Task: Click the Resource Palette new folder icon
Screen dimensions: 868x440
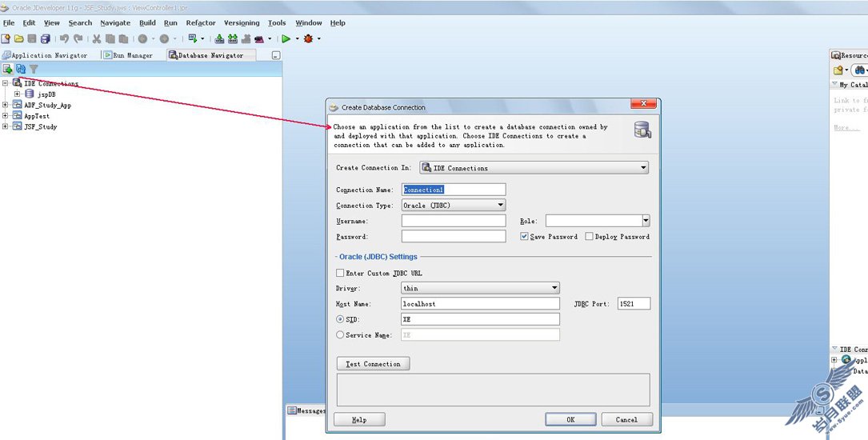Action: (838, 70)
